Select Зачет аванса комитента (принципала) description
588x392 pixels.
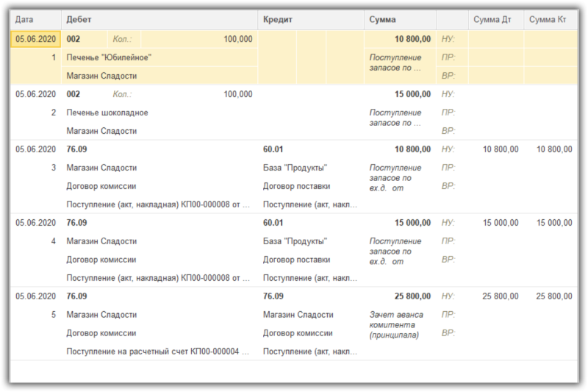(396, 325)
